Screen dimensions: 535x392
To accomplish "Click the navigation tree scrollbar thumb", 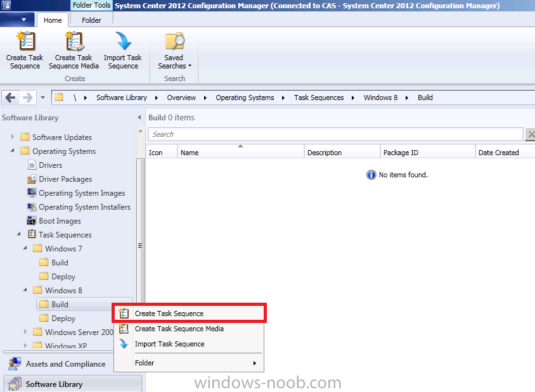I will click(140, 246).
